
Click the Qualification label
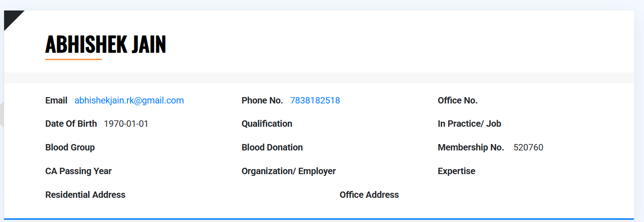pos(267,124)
